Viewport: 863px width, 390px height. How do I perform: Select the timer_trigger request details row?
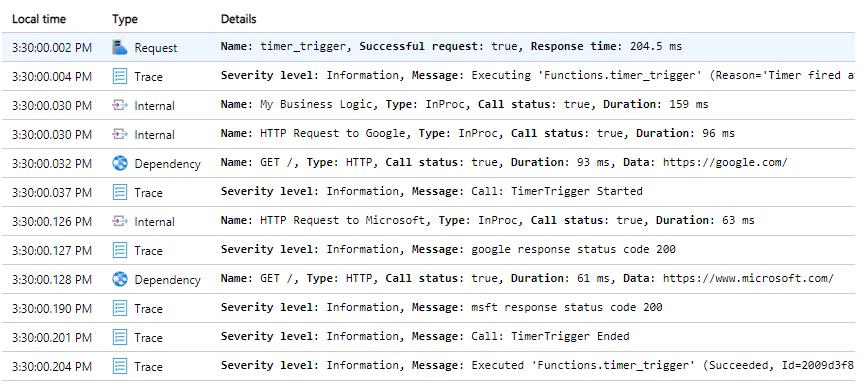(432, 47)
